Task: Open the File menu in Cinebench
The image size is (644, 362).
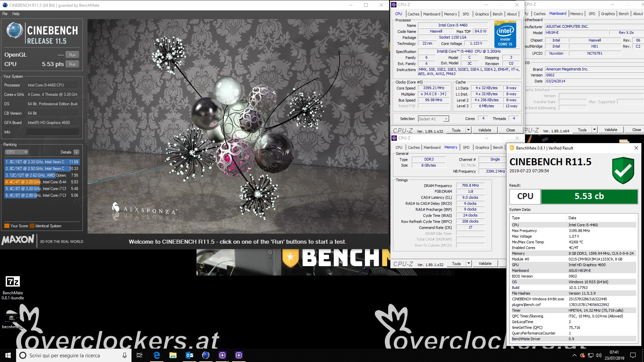Action: (x=5, y=14)
